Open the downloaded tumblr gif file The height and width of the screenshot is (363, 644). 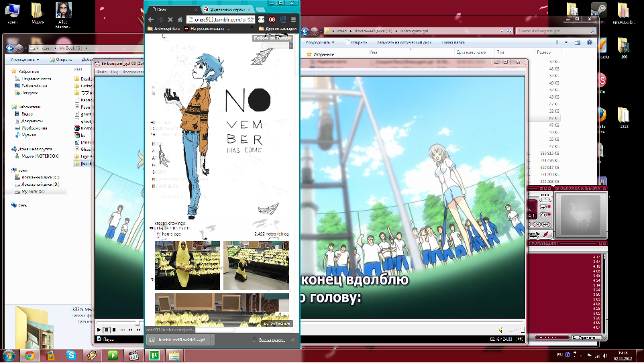[x=177, y=340]
